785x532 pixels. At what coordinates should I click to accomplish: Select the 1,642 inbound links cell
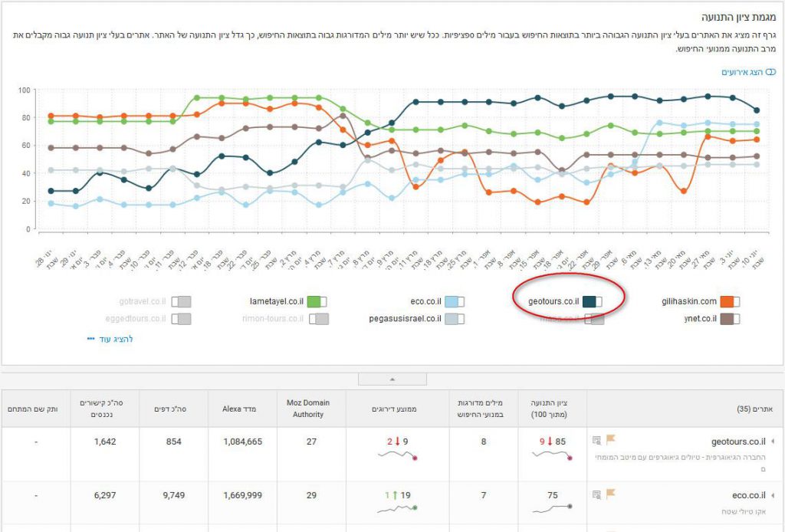tap(105, 442)
